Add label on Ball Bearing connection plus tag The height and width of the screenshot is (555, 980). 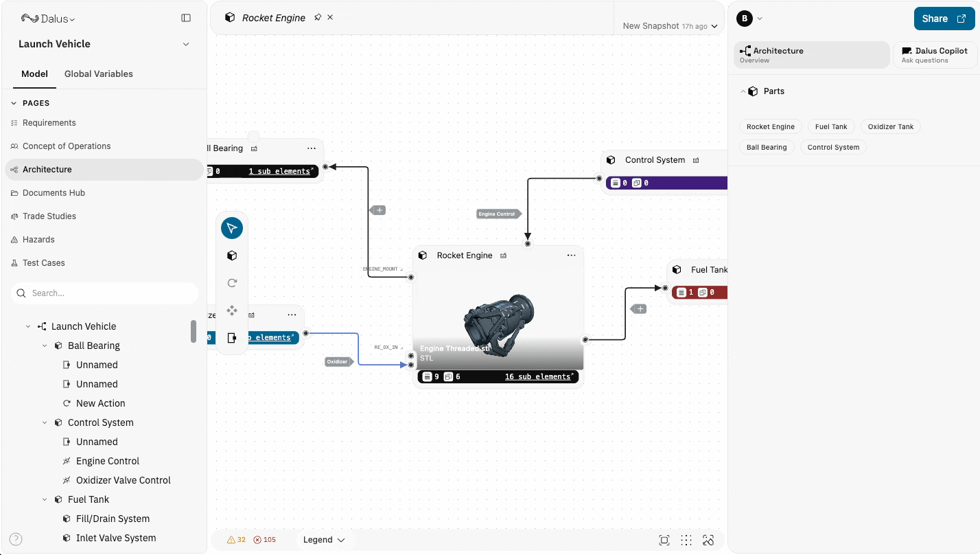pos(378,210)
